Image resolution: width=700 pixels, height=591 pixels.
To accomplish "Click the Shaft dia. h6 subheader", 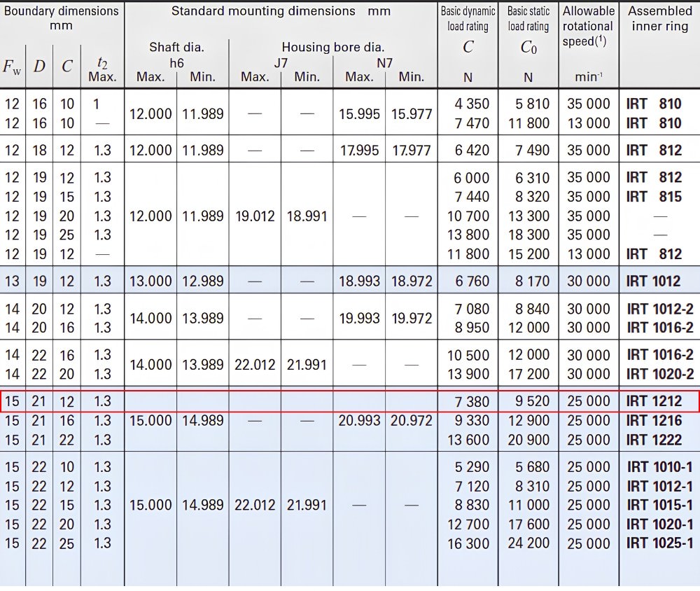I will point(177,55).
